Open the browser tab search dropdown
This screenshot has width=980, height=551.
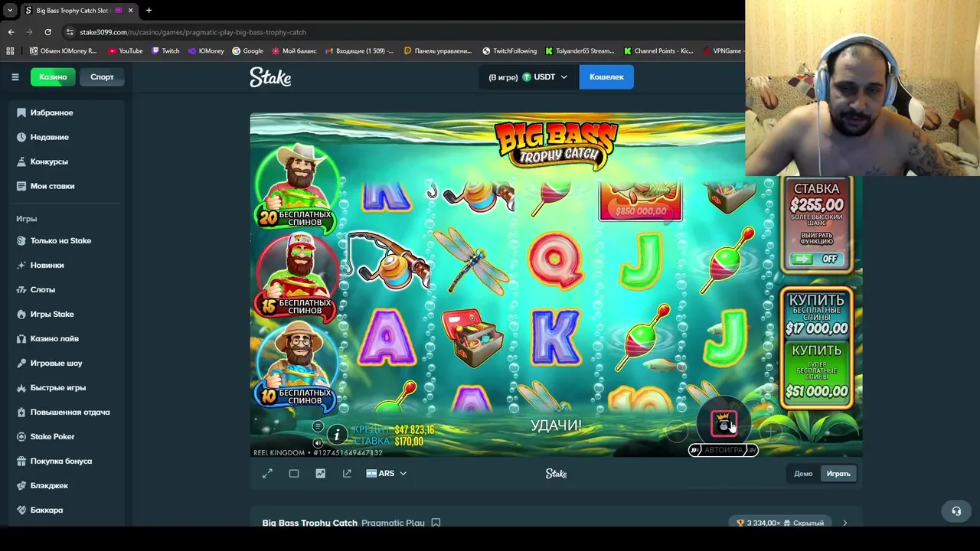point(10,10)
